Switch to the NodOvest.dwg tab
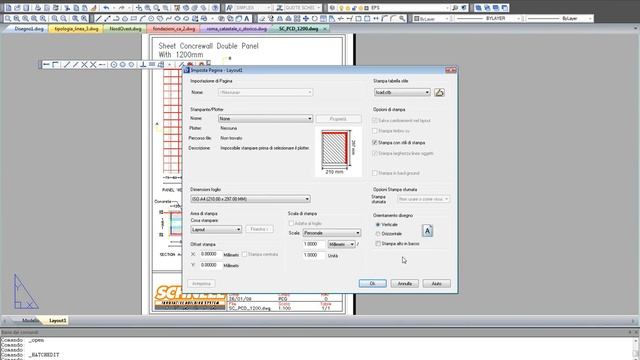Viewport: 640px width, 360px height. pos(125,29)
